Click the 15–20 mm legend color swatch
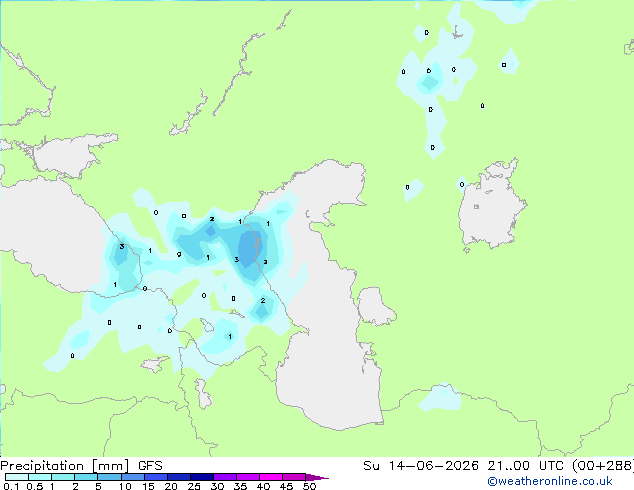 click(x=156, y=477)
